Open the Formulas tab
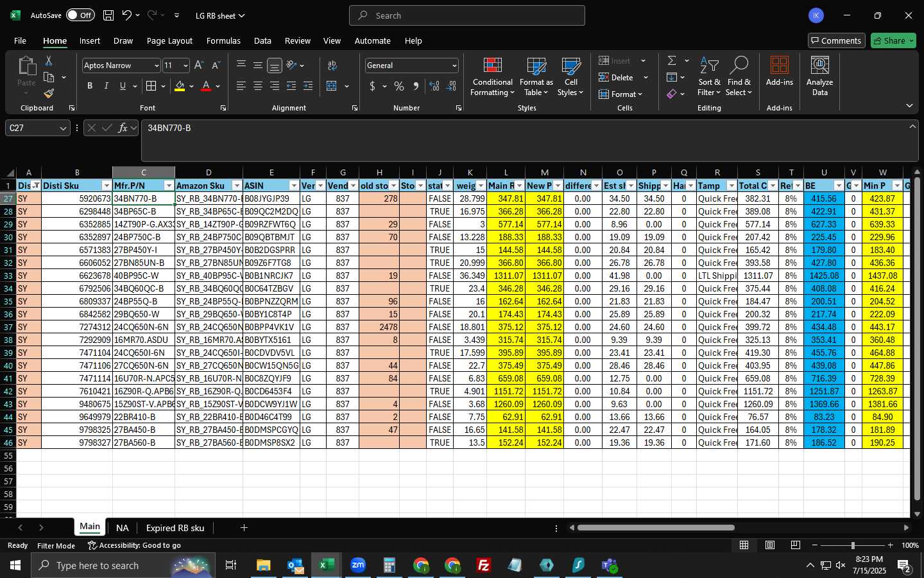 pos(223,40)
